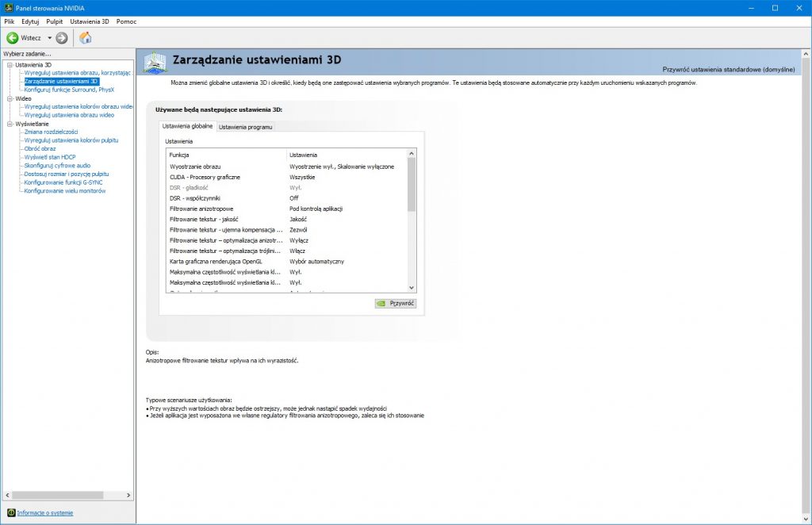The width and height of the screenshot is (812, 525).
Task: Select Filtrowanie anizotropowe setting row
Action: tap(286, 209)
